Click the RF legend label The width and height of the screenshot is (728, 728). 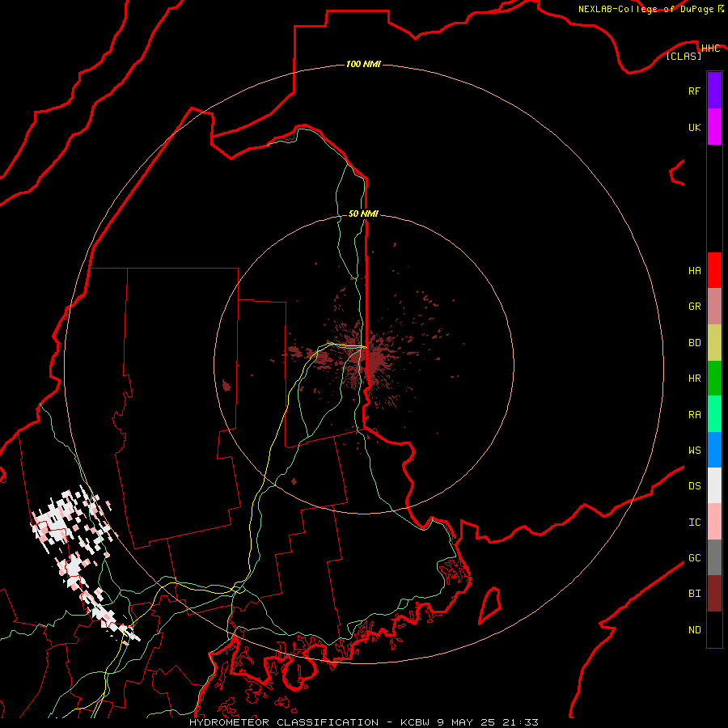[694, 91]
